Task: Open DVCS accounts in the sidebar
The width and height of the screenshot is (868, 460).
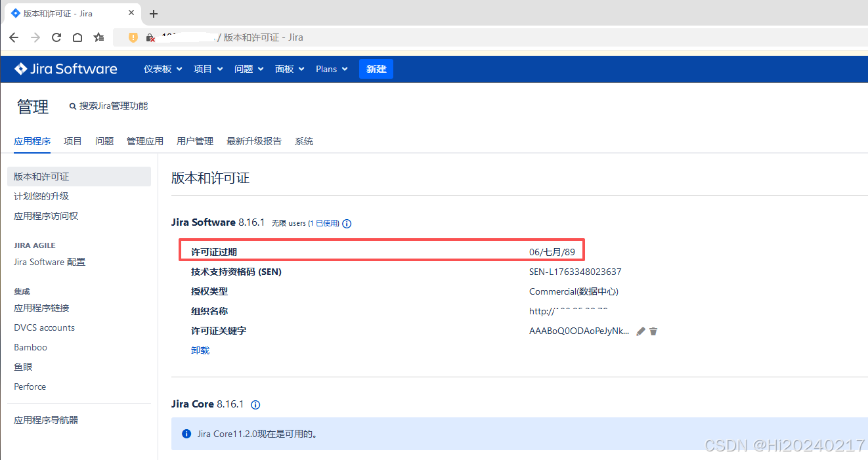Action: [x=45, y=327]
